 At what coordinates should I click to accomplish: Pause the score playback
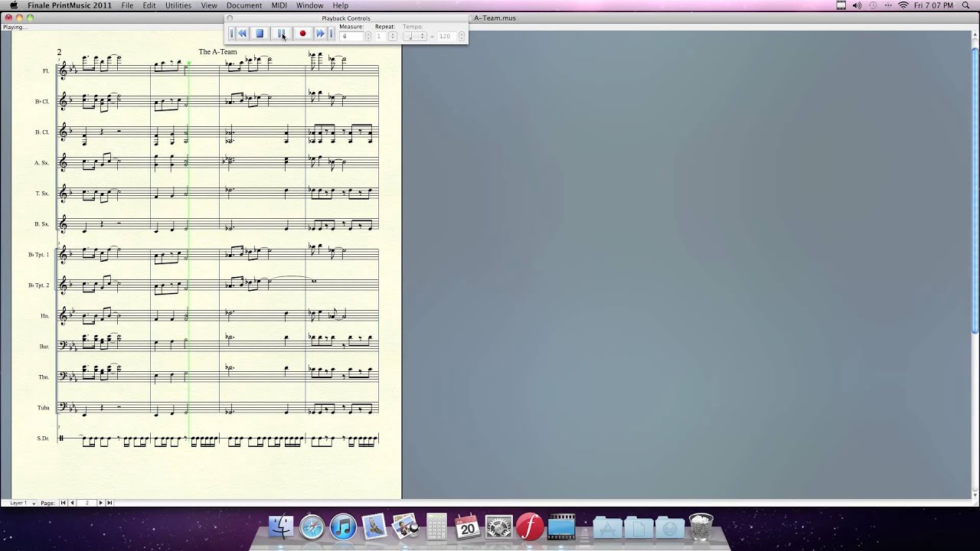pyautogui.click(x=281, y=34)
